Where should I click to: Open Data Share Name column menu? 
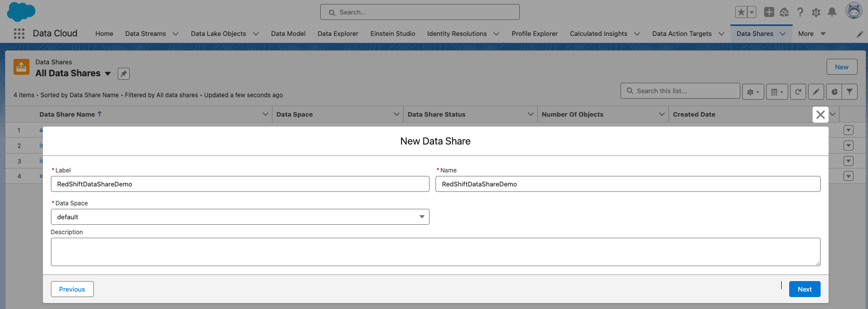click(x=265, y=114)
